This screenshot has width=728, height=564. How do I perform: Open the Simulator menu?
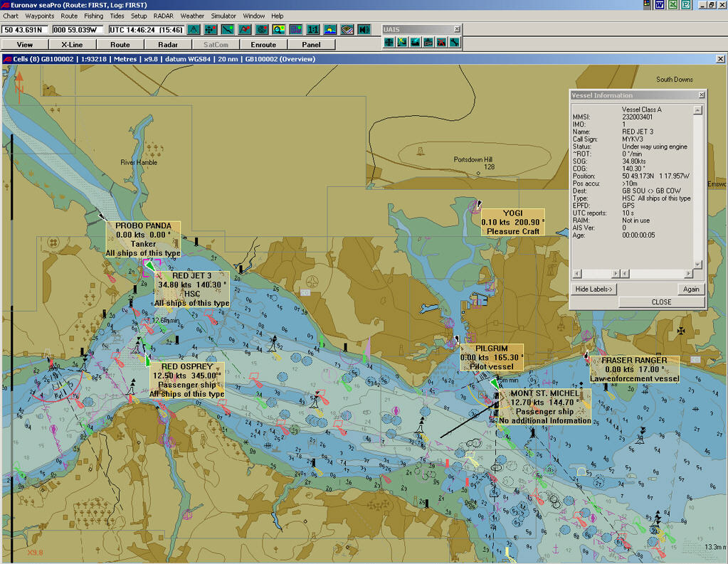pos(223,16)
